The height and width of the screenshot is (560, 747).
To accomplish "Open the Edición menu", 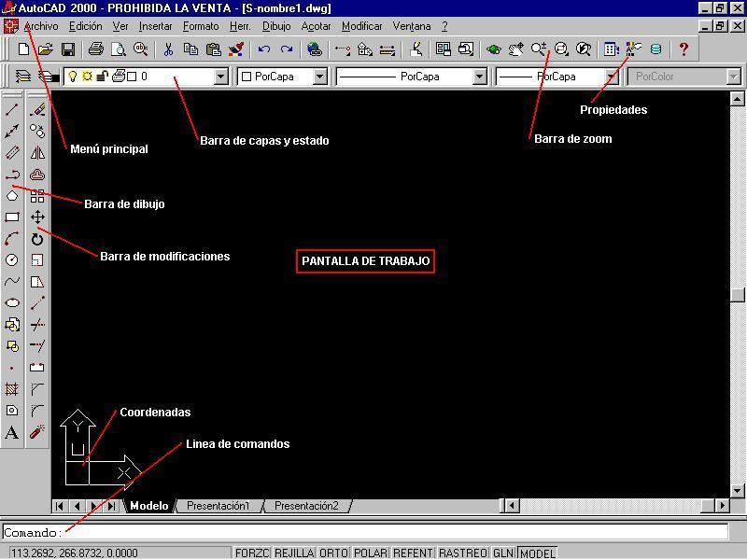I will [86, 26].
